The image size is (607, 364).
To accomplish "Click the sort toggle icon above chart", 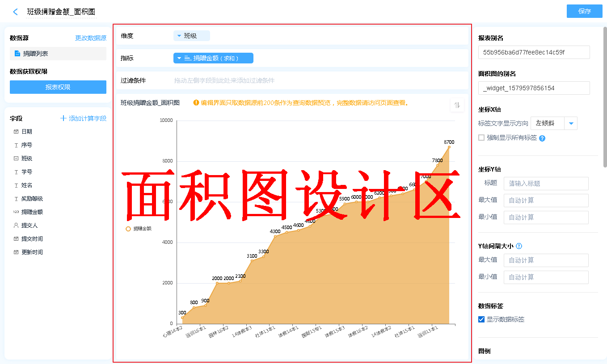I will click(x=457, y=105).
